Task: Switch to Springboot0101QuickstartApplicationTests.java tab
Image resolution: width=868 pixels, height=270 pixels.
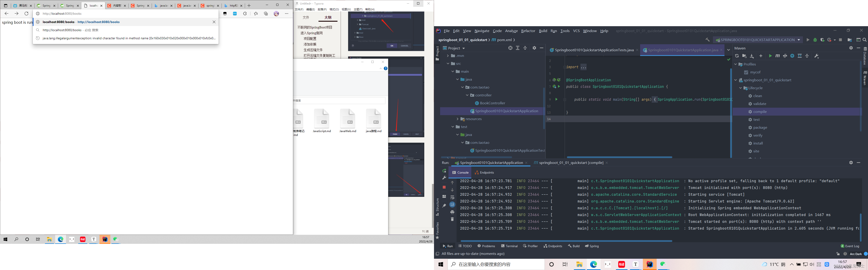Action: (594, 50)
